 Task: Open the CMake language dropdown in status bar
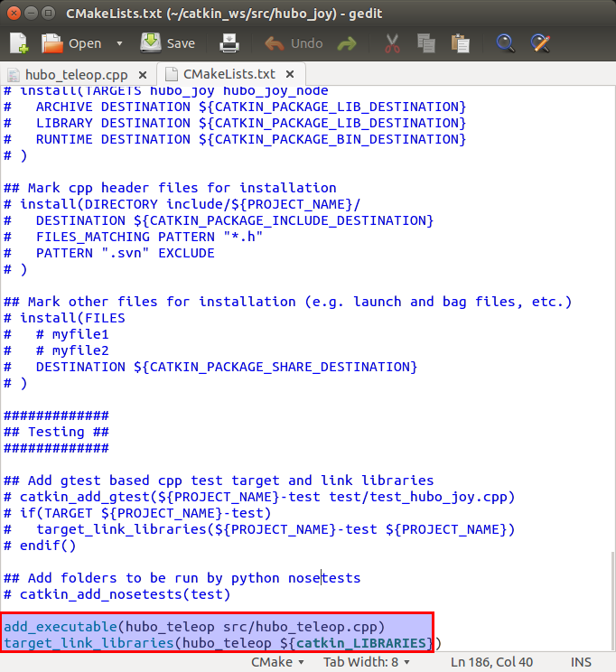click(277, 662)
